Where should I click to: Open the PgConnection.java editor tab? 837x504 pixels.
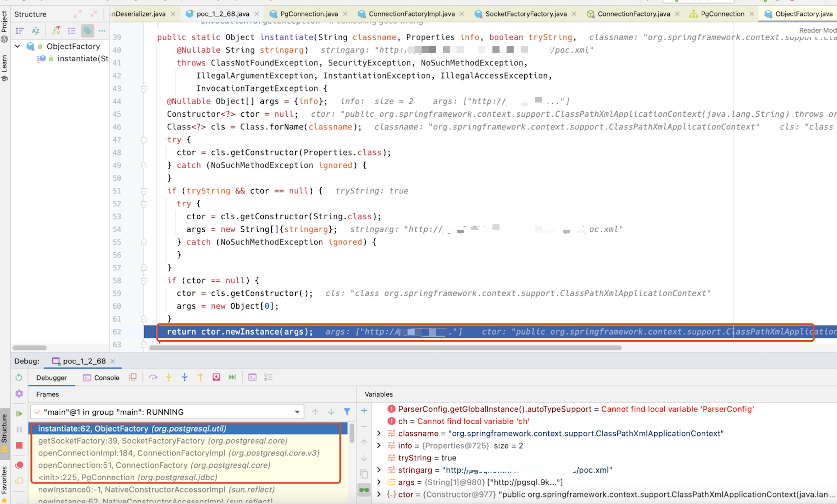309,14
